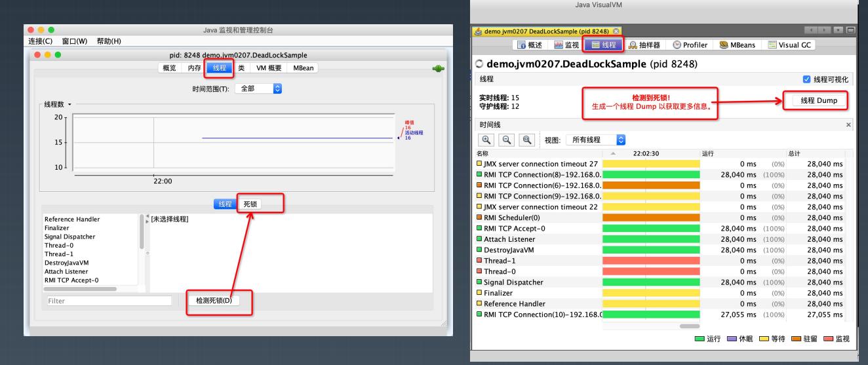Click VisualVM timeline horizontal scrollbar
The height and width of the screenshot is (365, 868).
[x=690, y=326]
